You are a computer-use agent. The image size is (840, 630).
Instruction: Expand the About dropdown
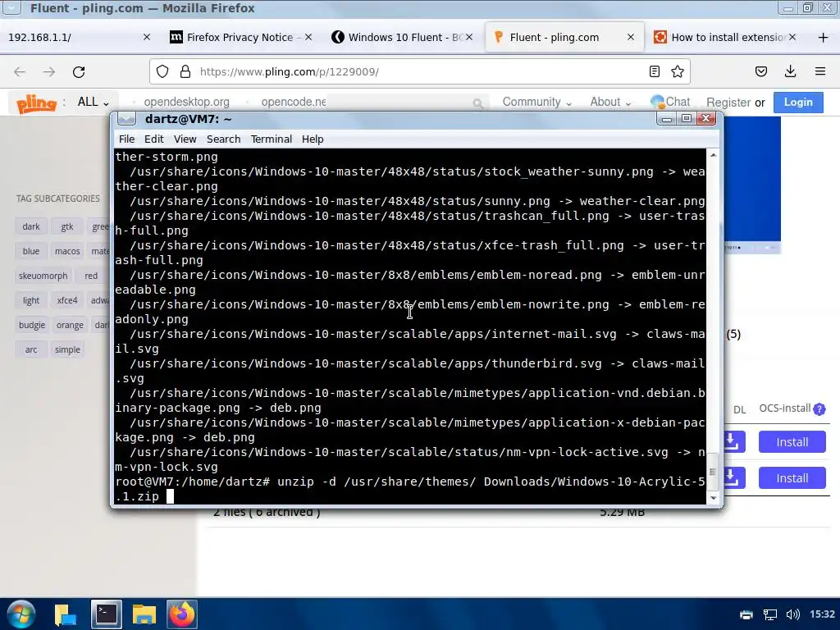coord(610,103)
